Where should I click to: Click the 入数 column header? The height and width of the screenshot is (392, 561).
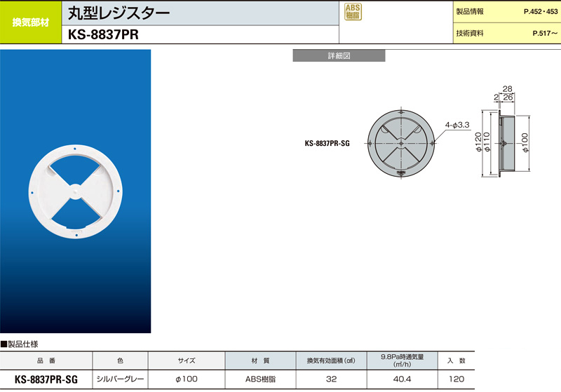457,360
